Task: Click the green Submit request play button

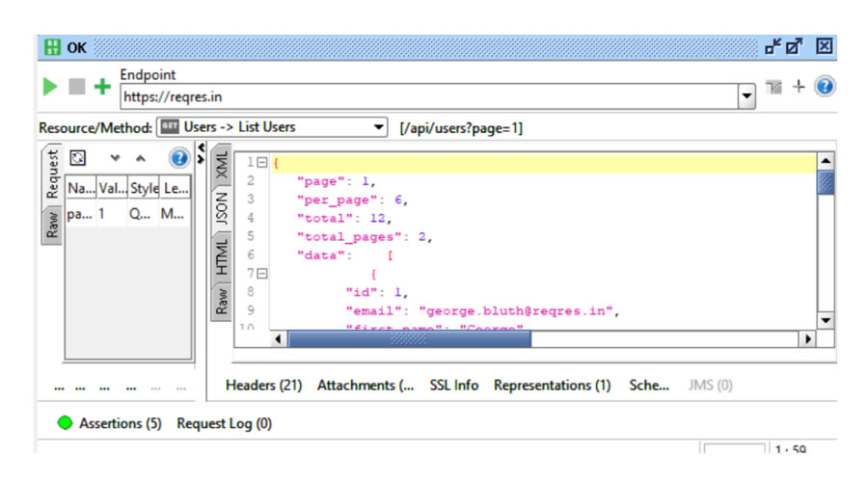Action: (50, 87)
